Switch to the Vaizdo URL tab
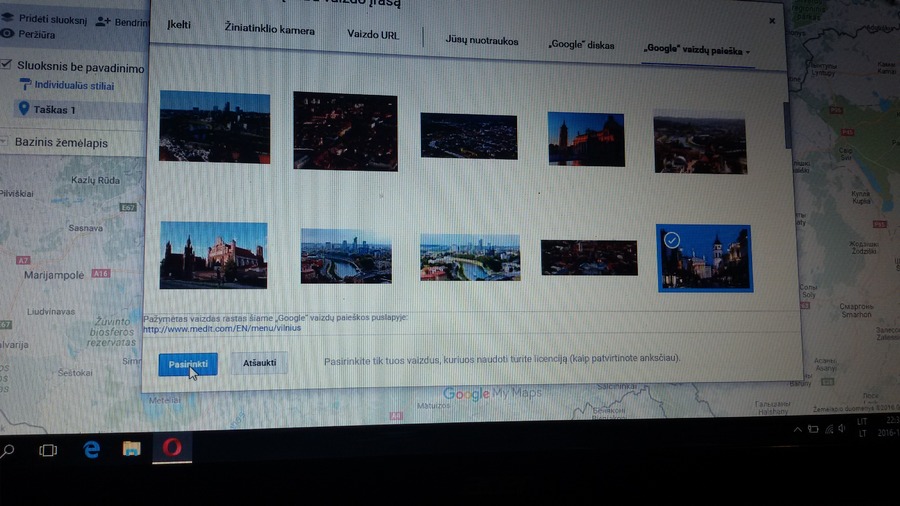Viewport: 900px width, 506px height. click(373, 34)
